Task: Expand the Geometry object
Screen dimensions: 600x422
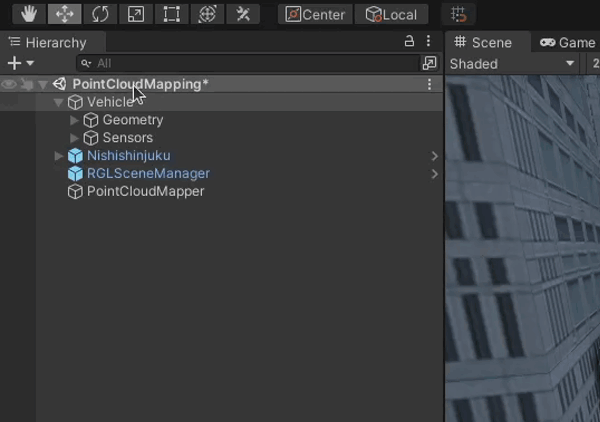Action: tap(75, 120)
